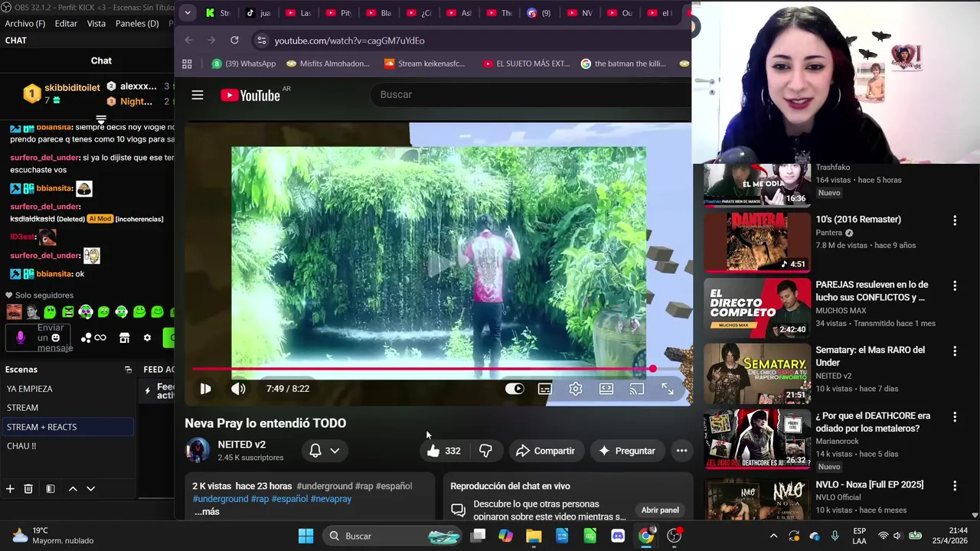980x551 pixels.
Task: Open the video player settings gear
Action: coord(576,389)
